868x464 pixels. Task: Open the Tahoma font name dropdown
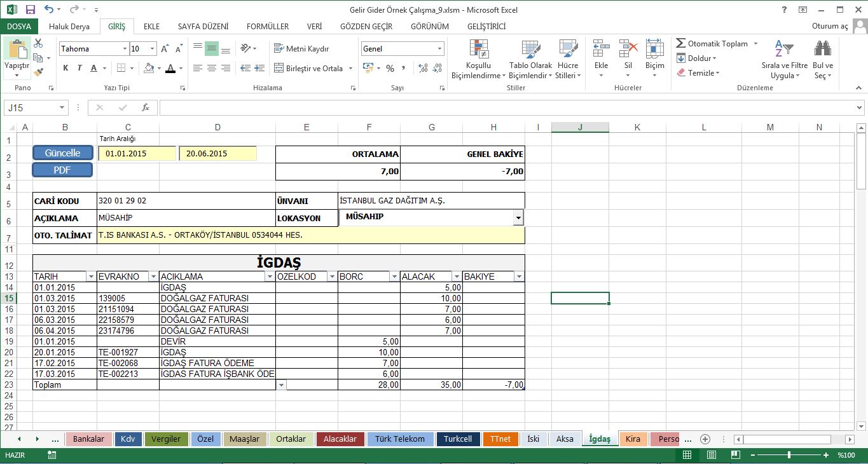click(x=125, y=49)
